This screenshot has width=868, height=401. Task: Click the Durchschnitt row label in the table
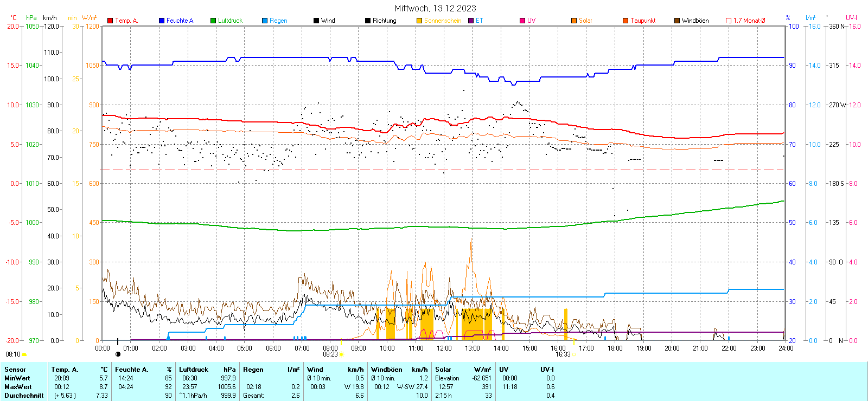pos(24,396)
